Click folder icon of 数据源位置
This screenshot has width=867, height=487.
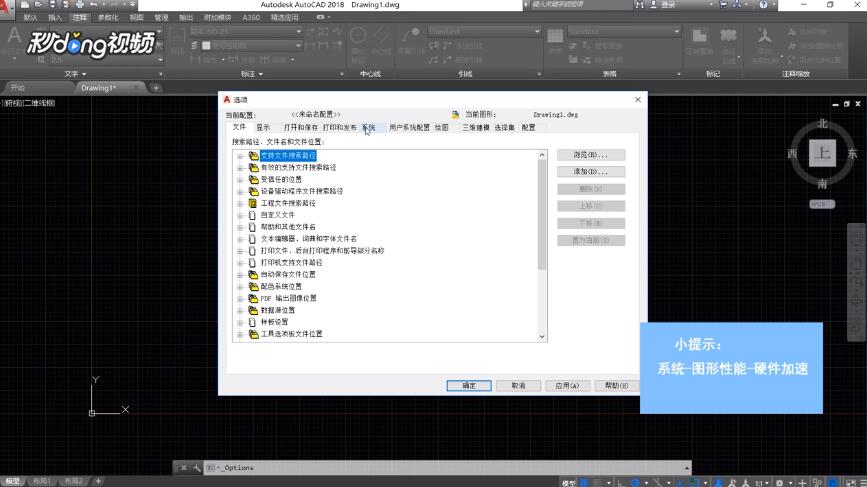[x=253, y=310]
